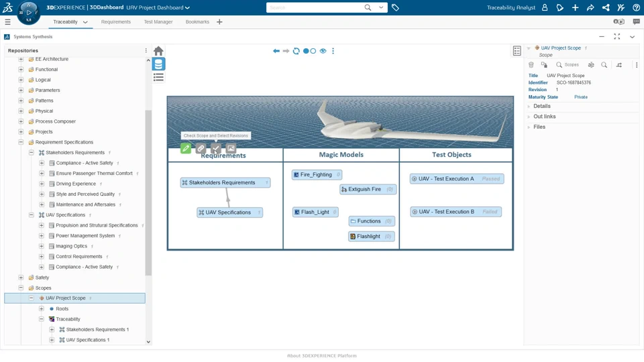Image resolution: width=644 pixels, height=362 pixels.
Task: Select the database repository icon
Action: [x=158, y=64]
